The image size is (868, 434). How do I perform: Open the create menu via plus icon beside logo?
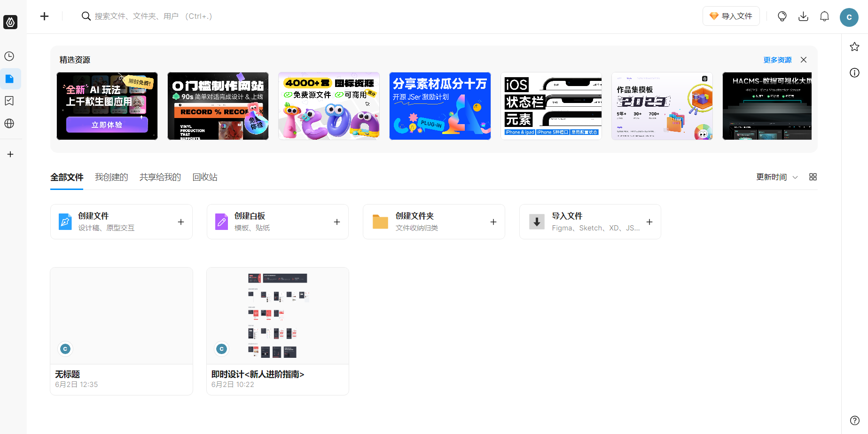[x=44, y=16]
